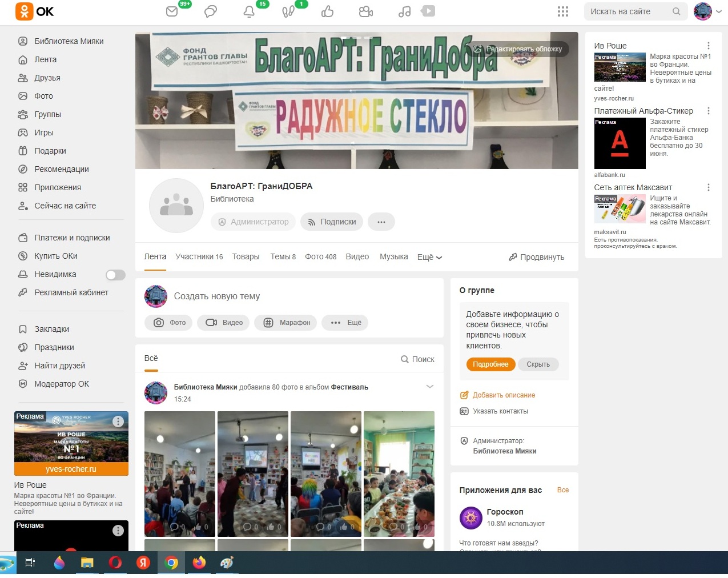Click Chrome icon in the taskbar
The image size is (728, 578).
click(171, 563)
